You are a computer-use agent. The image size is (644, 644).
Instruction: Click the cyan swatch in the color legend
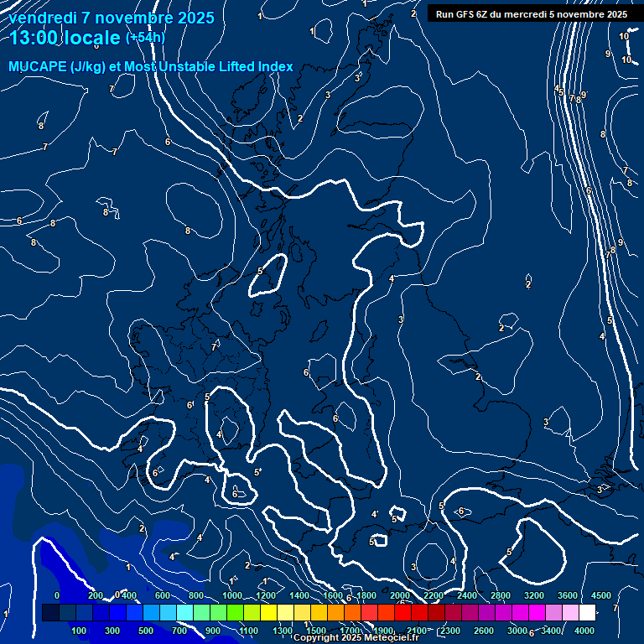pyautogui.click(x=184, y=612)
